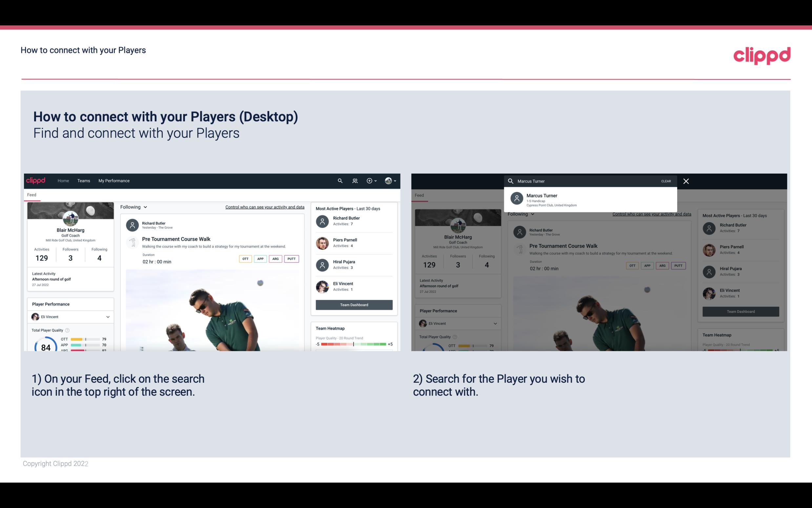Click the settings gear icon in header
Viewport: 812px width, 508px height.
(x=370, y=180)
